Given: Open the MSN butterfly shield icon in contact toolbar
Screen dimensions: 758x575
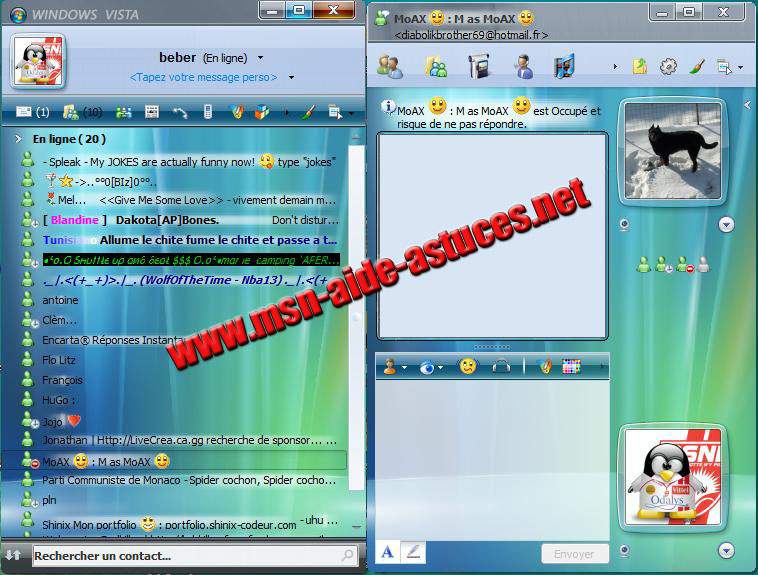Looking at the screenshot, I should [x=237, y=112].
